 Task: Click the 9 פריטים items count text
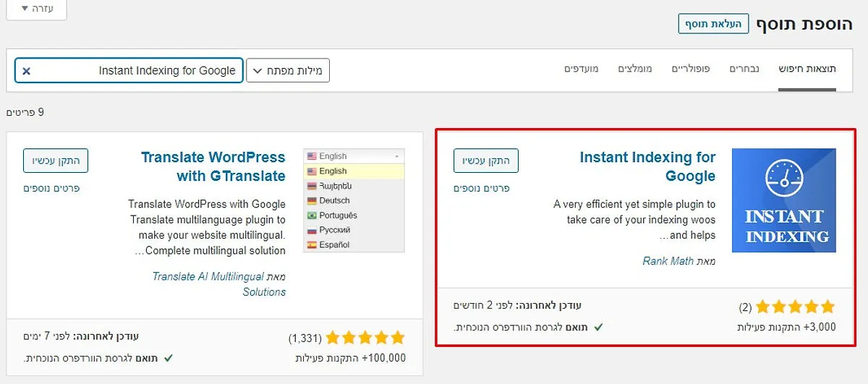point(25,112)
